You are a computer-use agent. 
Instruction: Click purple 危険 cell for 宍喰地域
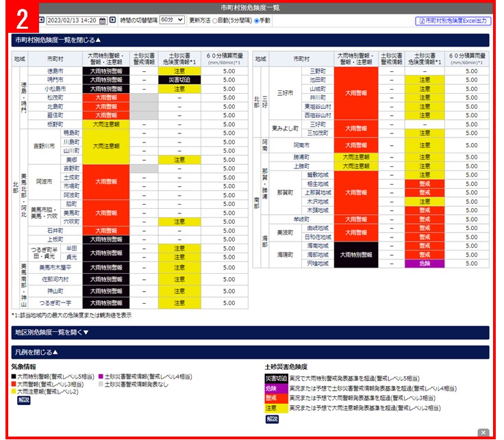pyautogui.click(x=425, y=263)
